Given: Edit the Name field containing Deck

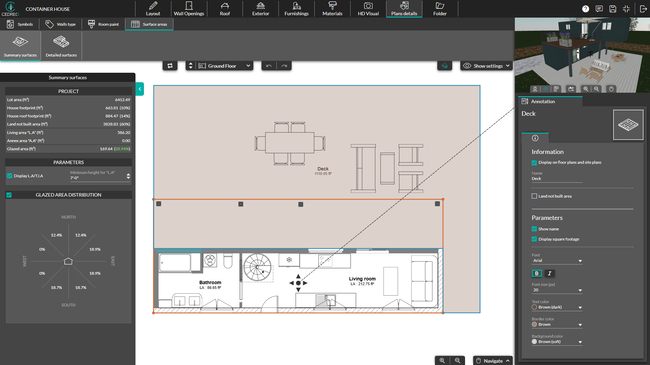Looking at the screenshot, I should pos(557,178).
